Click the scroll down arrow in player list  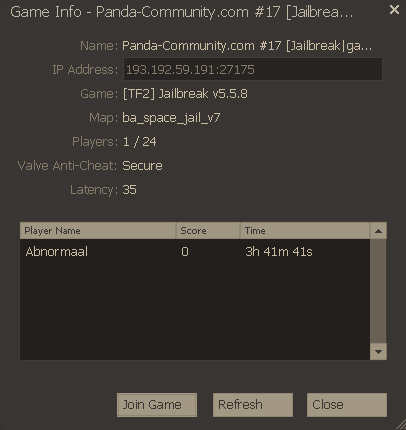point(378,352)
